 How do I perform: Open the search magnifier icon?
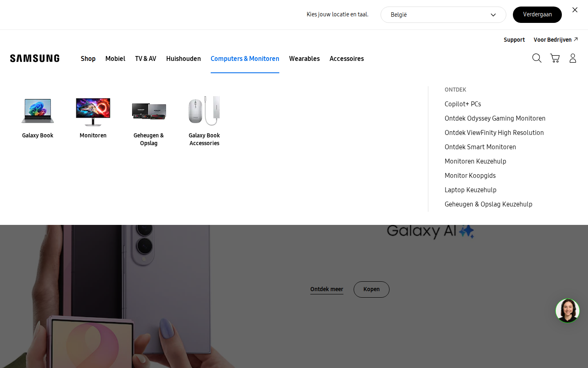point(537,58)
